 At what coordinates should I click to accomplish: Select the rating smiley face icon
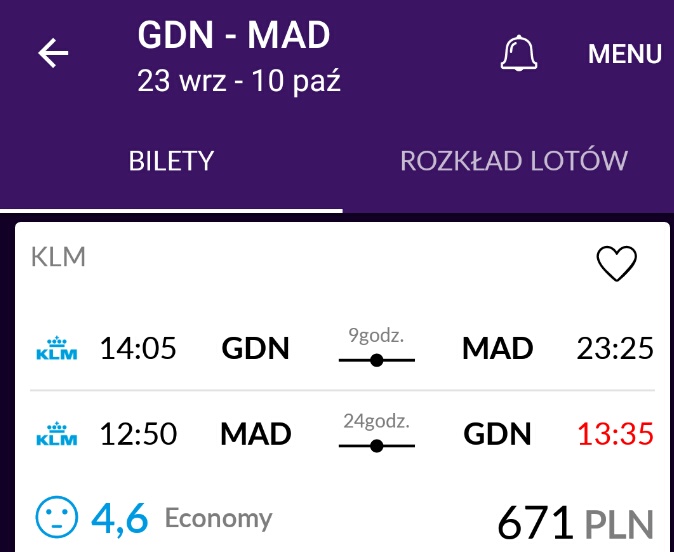[57, 517]
